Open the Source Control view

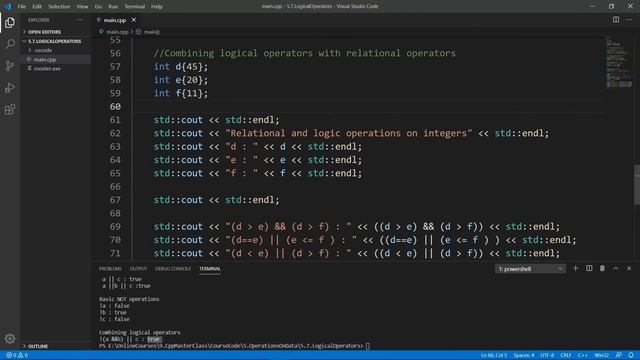tap(10, 66)
